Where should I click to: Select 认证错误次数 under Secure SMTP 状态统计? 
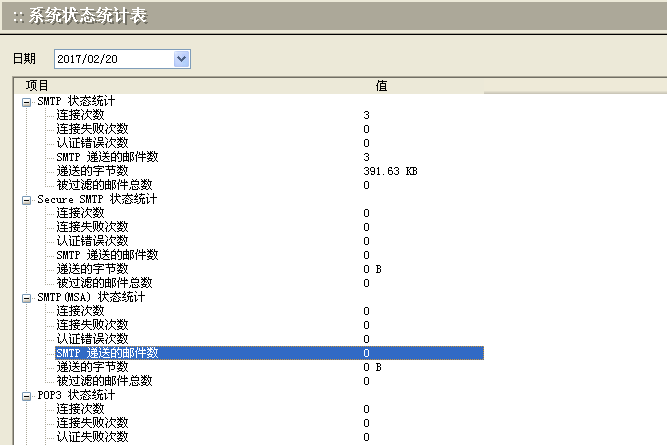(92, 241)
